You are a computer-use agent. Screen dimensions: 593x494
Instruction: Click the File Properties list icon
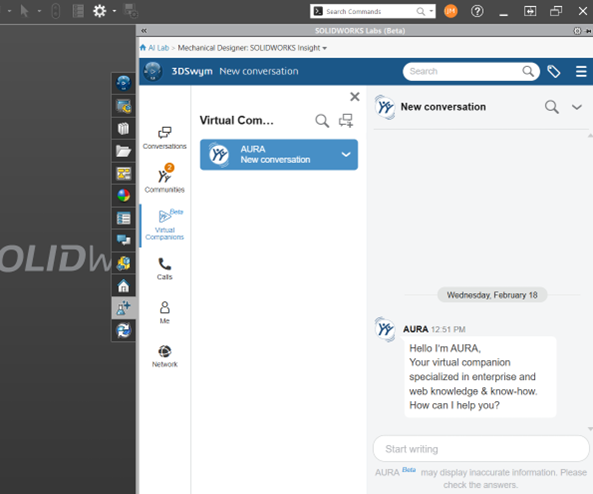pos(78,11)
